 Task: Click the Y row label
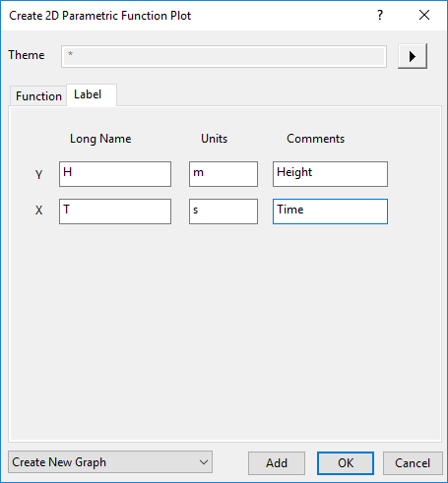38,174
